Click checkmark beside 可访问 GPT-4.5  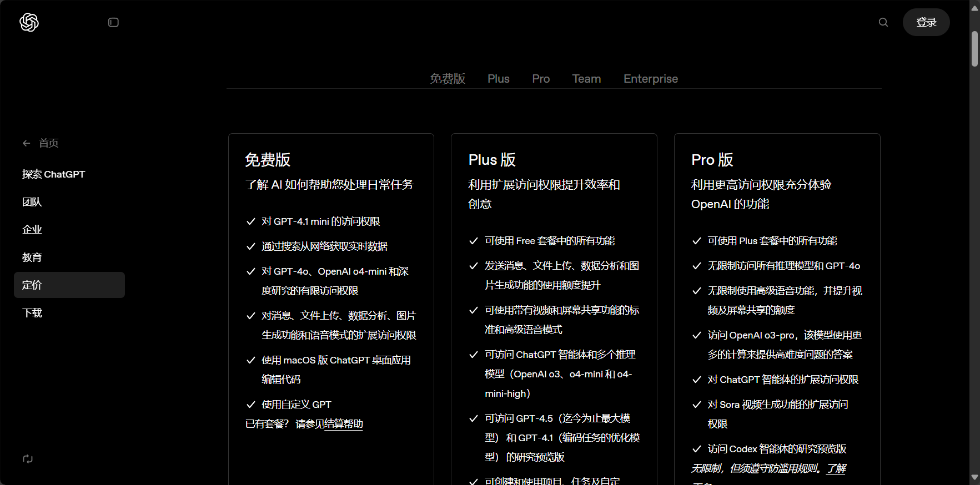pos(474,418)
